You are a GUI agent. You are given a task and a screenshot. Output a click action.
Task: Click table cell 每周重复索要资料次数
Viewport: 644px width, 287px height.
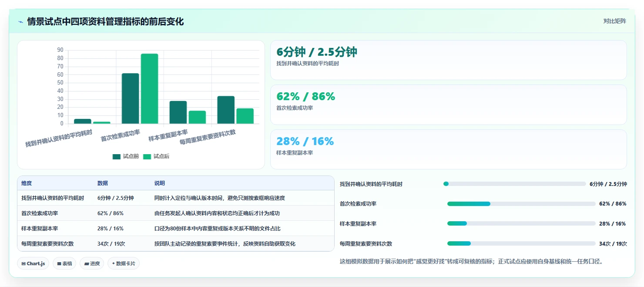pyautogui.click(x=47, y=244)
